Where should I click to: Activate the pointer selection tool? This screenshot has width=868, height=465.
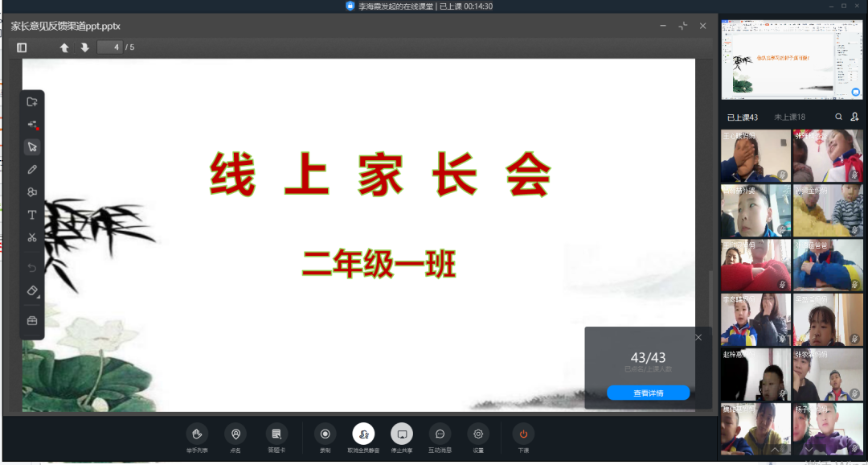(x=32, y=147)
